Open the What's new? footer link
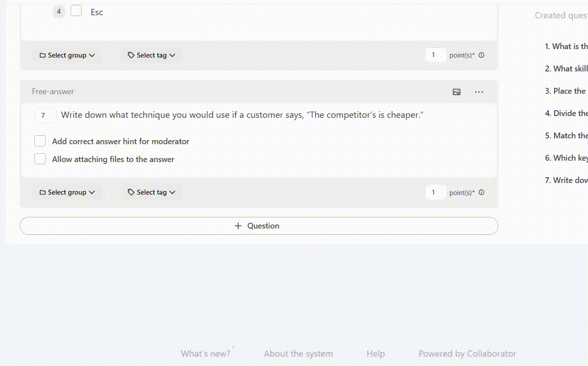This screenshot has height=366, width=588. point(206,354)
